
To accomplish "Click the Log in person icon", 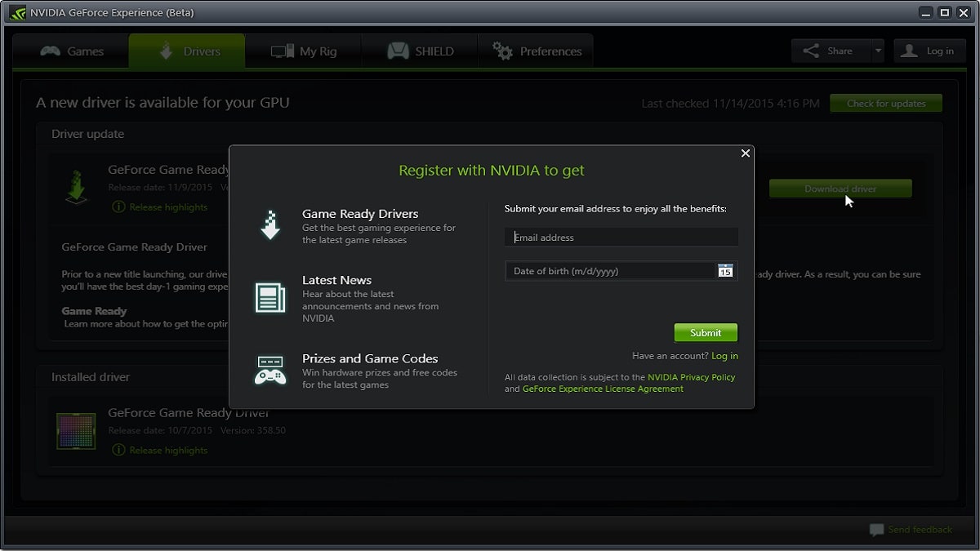I will point(909,50).
